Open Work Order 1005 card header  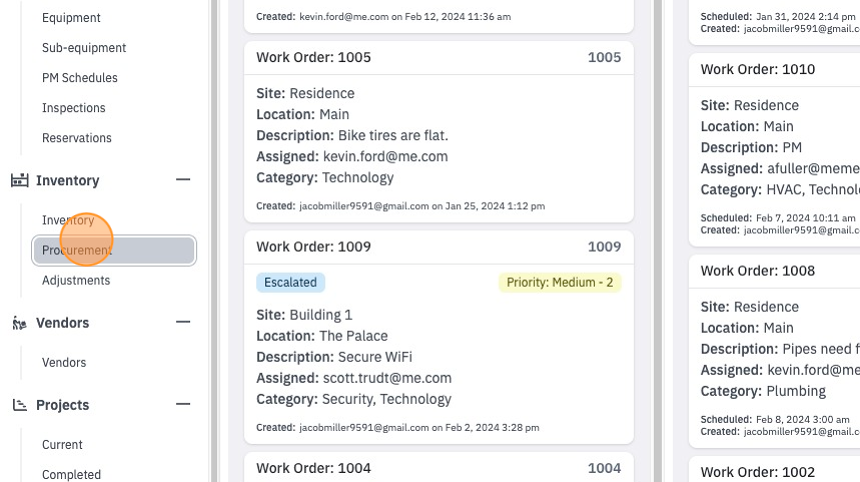click(439, 58)
